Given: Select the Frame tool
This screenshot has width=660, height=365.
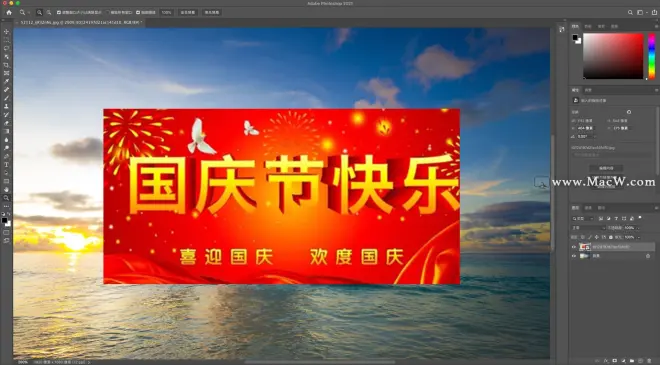Looking at the screenshot, I should click(x=6, y=73).
